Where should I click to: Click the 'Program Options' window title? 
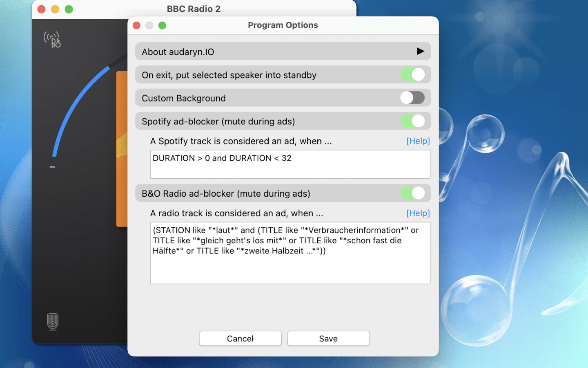click(283, 25)
